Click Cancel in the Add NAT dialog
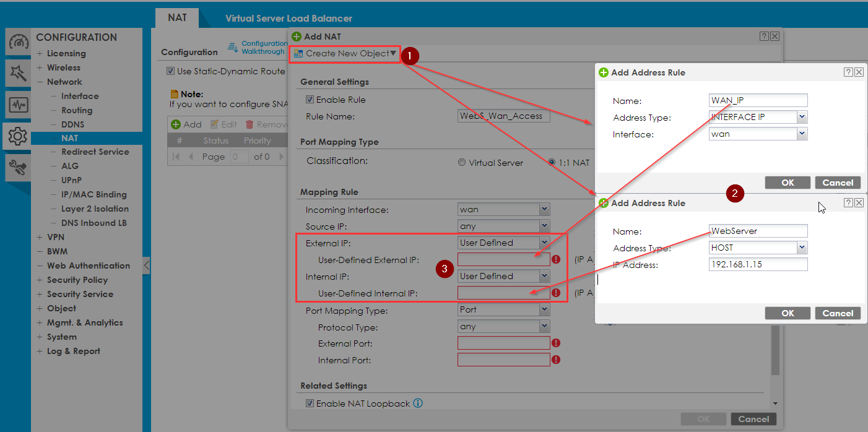 pyautogui.click(x=753, y=419)
